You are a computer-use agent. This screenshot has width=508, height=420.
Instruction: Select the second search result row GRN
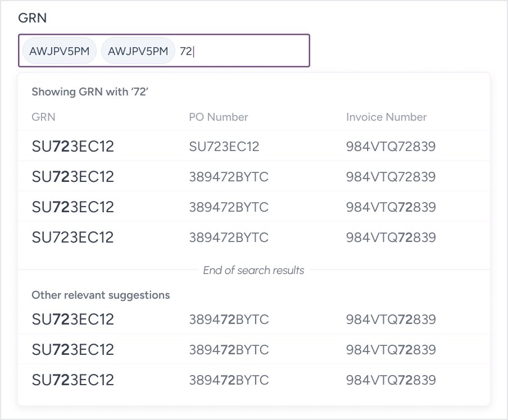pyautogui.click(x=73, y=177)
